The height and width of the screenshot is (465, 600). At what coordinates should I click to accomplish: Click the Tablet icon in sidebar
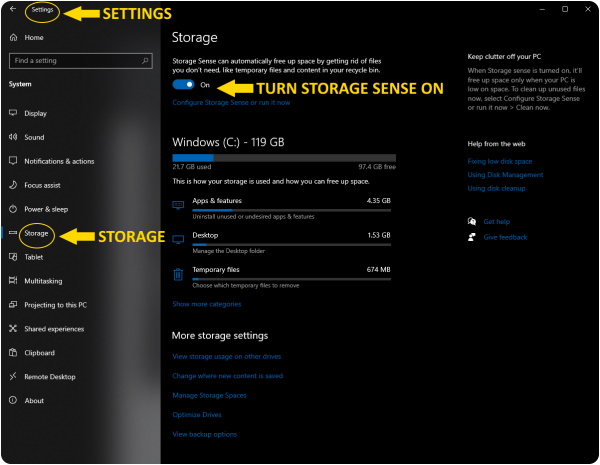point(13,257)
